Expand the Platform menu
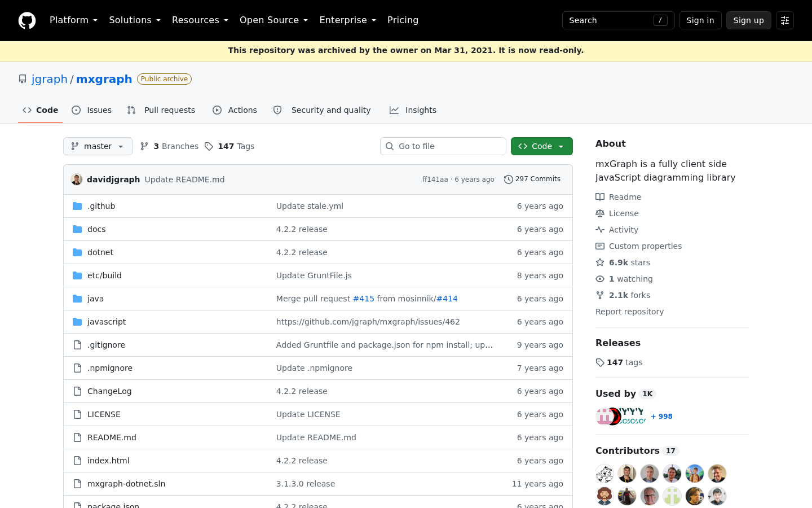 point(74,20)
